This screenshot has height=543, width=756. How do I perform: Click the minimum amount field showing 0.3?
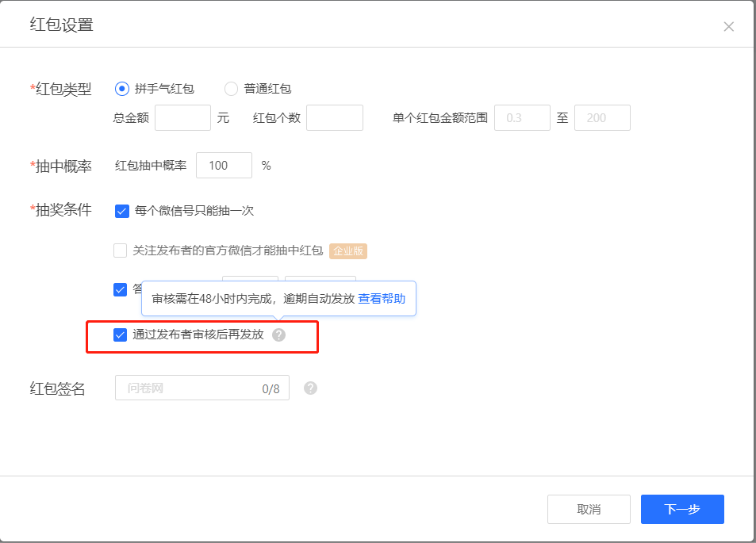coord(522,117)
